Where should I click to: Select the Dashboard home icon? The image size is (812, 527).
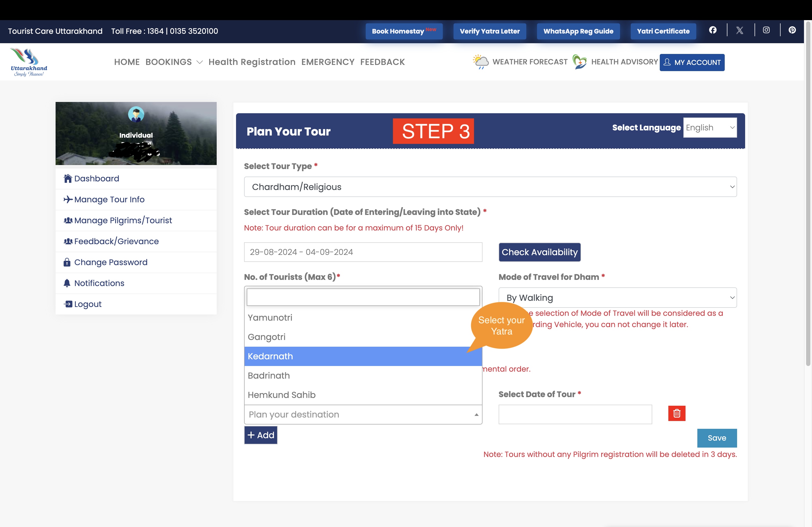[68, 178]
